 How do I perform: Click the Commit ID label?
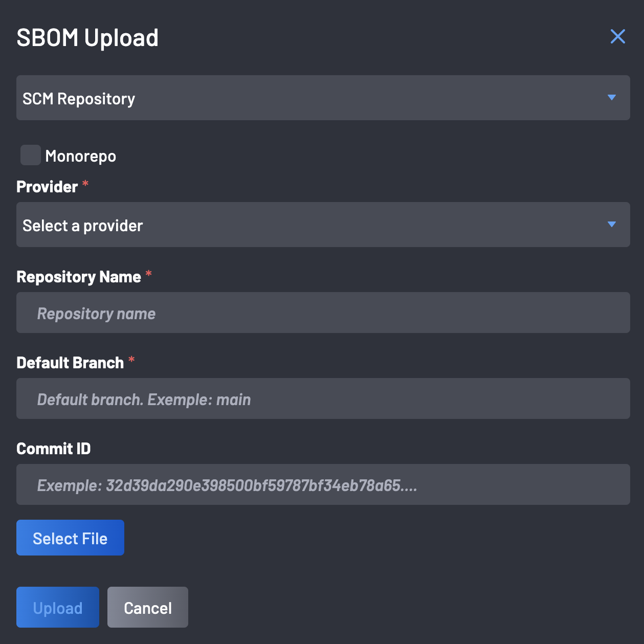54,449
